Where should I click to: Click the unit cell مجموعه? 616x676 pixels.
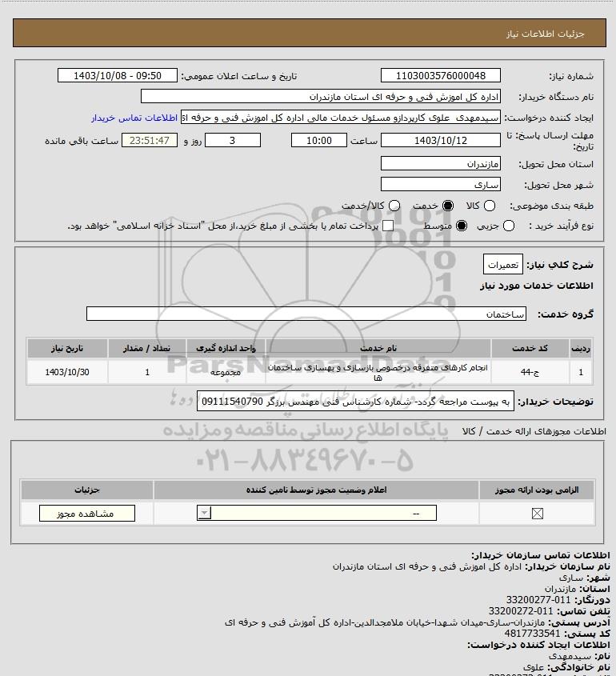(x=226, y=372)
